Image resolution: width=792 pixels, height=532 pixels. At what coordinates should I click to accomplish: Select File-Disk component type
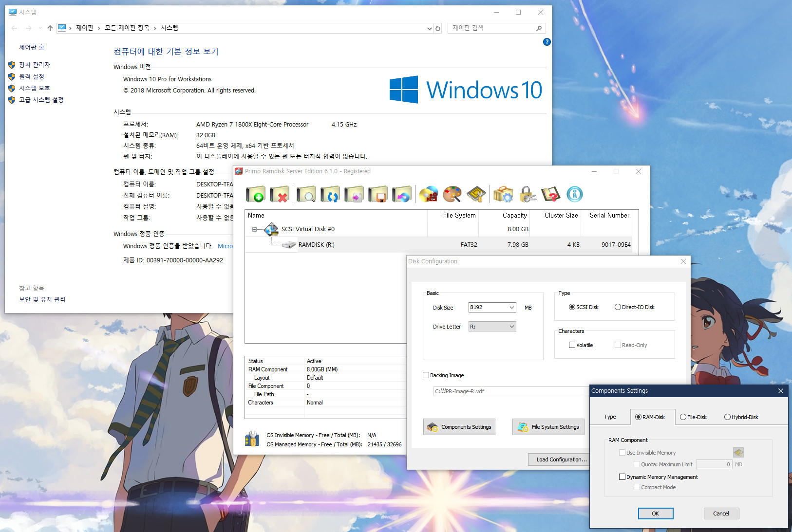pos(693,417)
